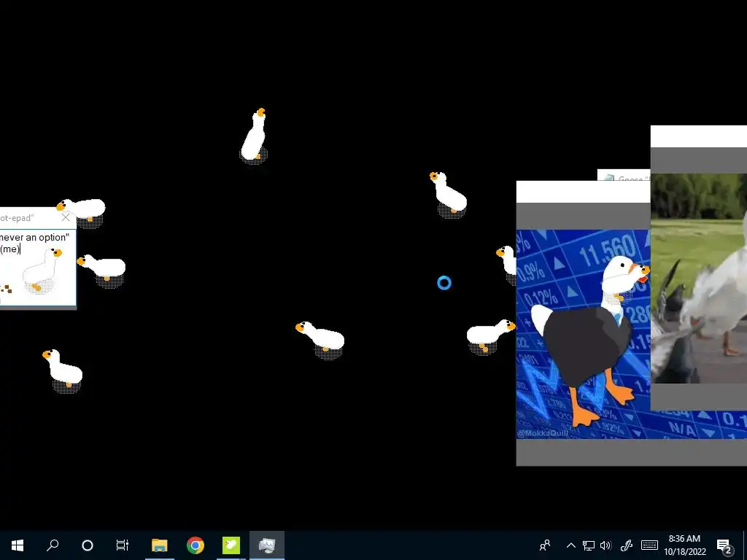Open taskbar search magnifier
Screen dimensions: 747x560
(x=53, y=545)
